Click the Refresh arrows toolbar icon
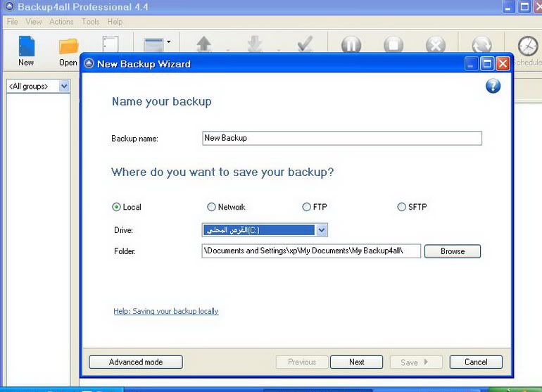 [481, 45]
